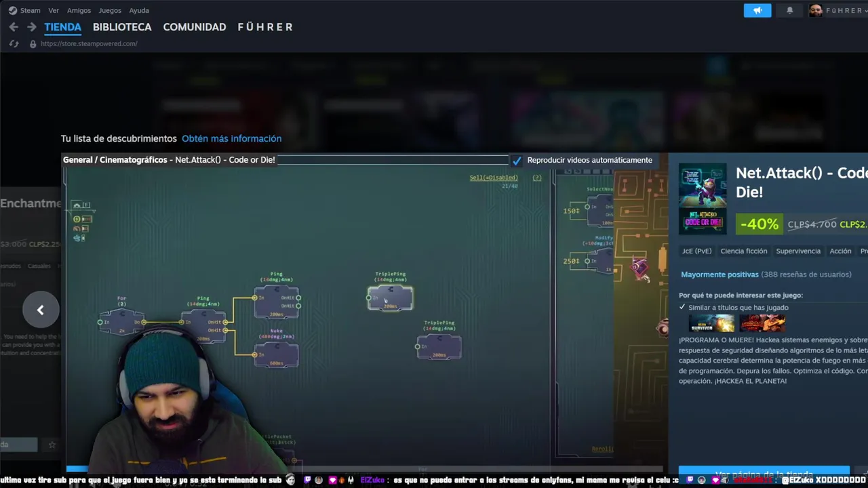This screenshot has height=488, width=868.
Task: Open the Obtén más Información link
Action: [231, 138]
